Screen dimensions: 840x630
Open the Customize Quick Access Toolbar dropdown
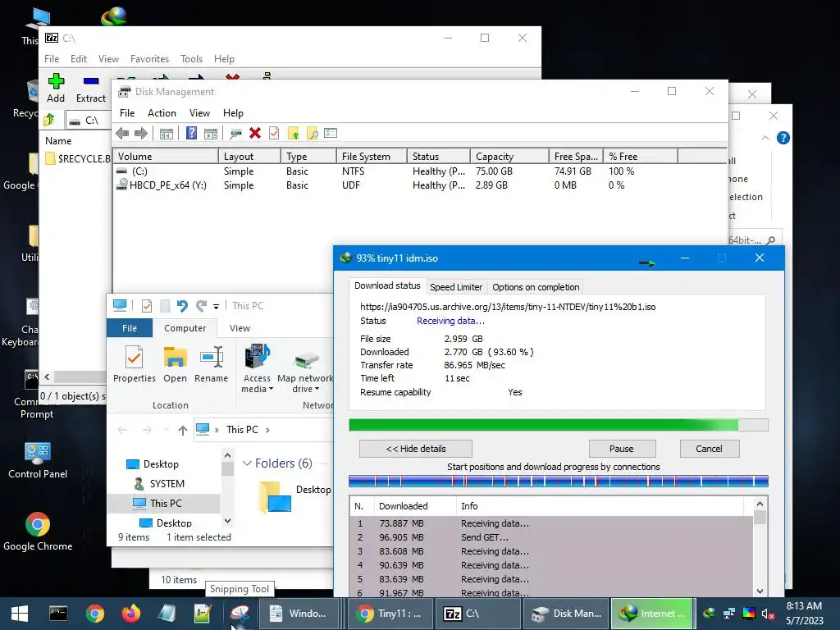tap(216, 307)
